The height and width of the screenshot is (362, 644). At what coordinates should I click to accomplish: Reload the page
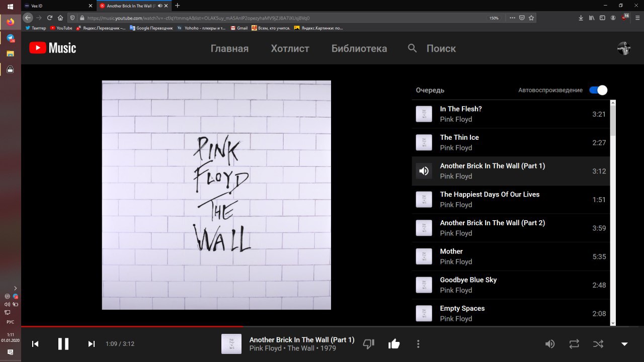pos(50,18)
